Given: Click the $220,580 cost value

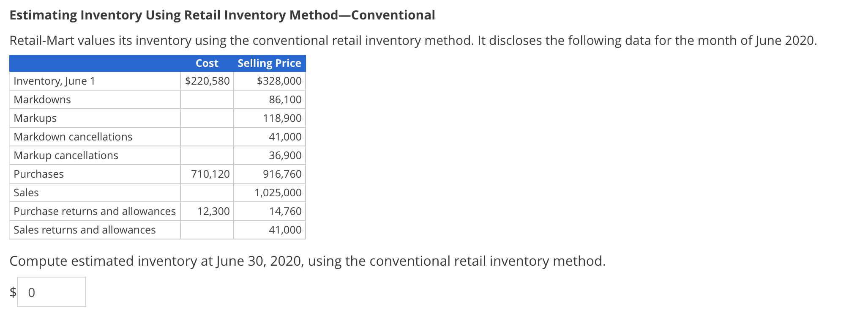Looking at the screenshot, I should coord(207,81).
